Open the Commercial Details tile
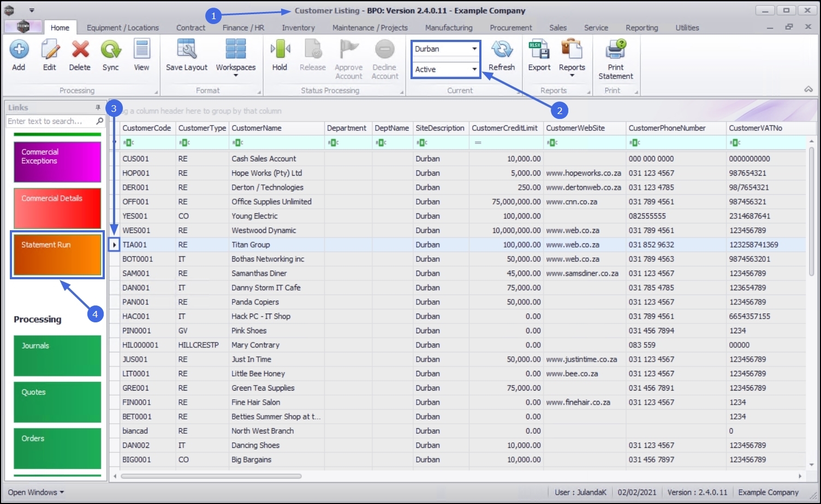821x504 pixels. tap(57, 208)
